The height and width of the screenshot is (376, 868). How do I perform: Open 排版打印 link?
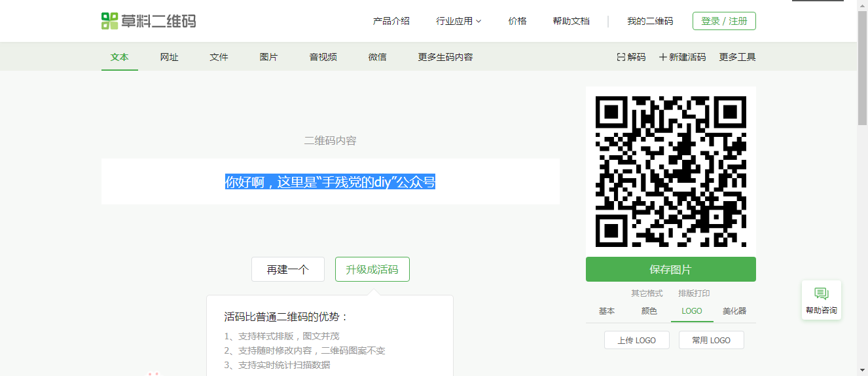point(694,293)
